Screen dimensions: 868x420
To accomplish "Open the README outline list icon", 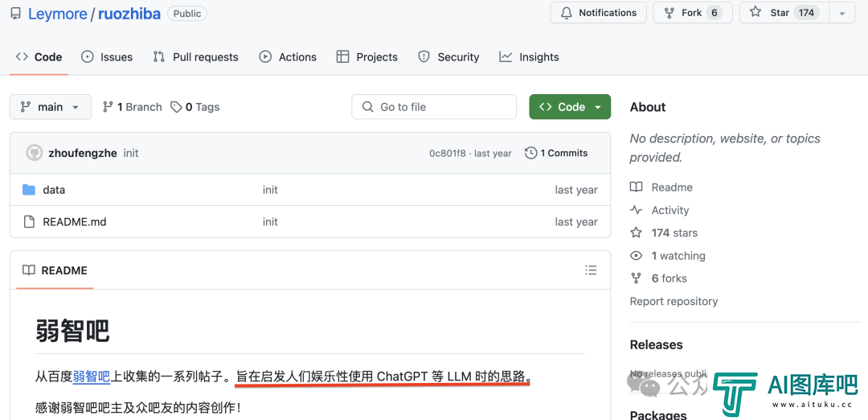I will (592, 270).
